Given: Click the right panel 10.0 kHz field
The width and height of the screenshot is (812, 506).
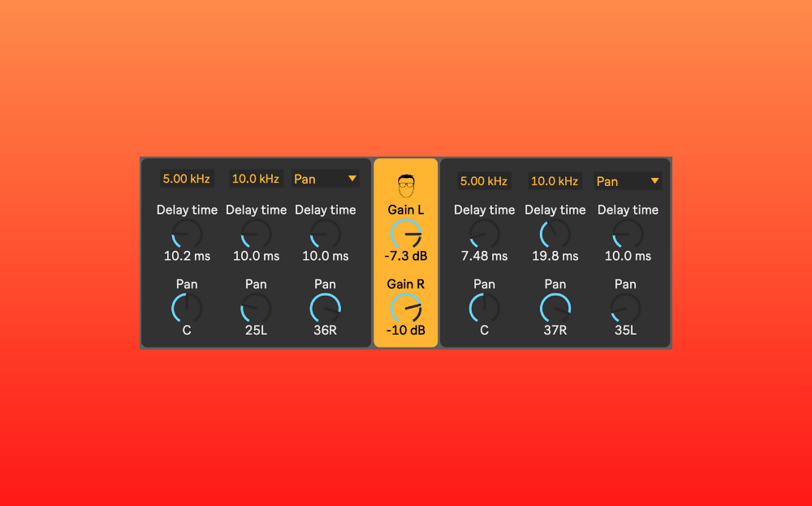Looking at the screenshot, I should [555, 181].
